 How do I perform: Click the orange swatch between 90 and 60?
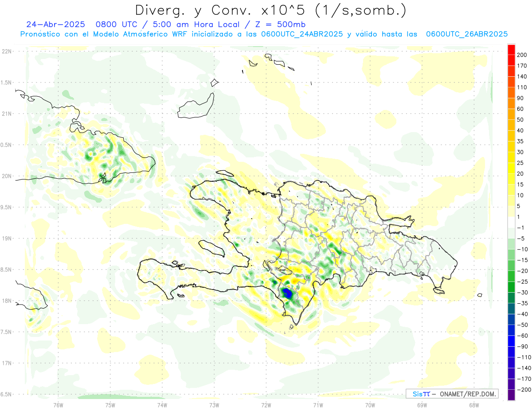click(x=511, y=103)
